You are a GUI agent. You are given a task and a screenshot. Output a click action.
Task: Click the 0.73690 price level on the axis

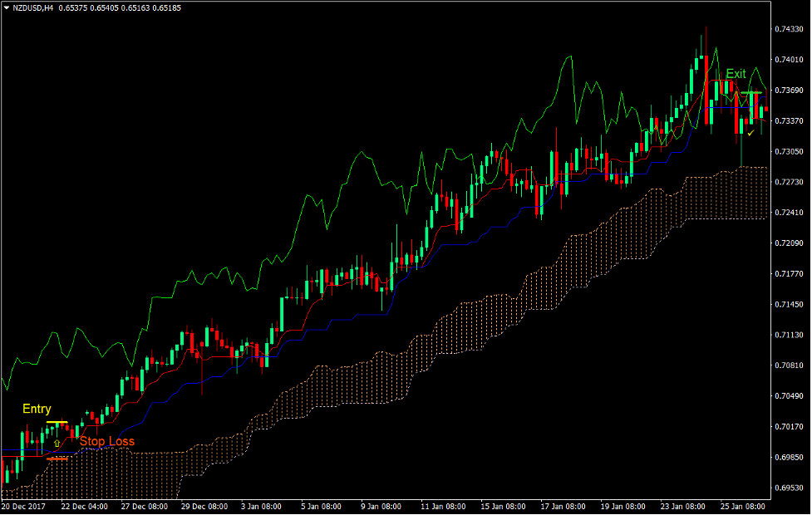click(789, 90)
